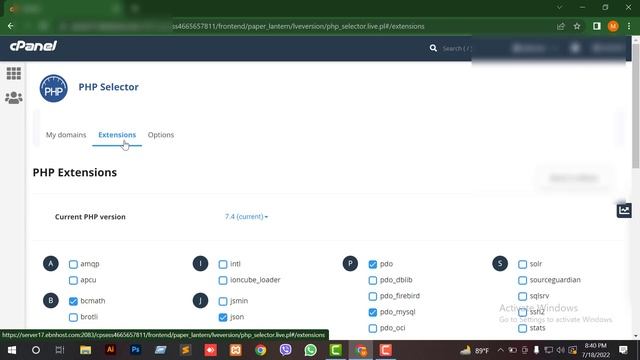
Task: Select the Extensions tab
Action: click(117, 135)
